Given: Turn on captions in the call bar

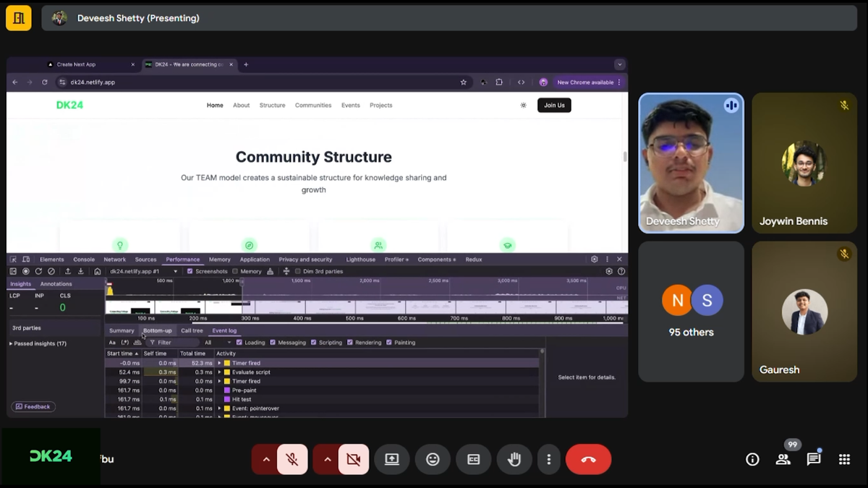Looking at the screenshot, I should click(474, 459).
